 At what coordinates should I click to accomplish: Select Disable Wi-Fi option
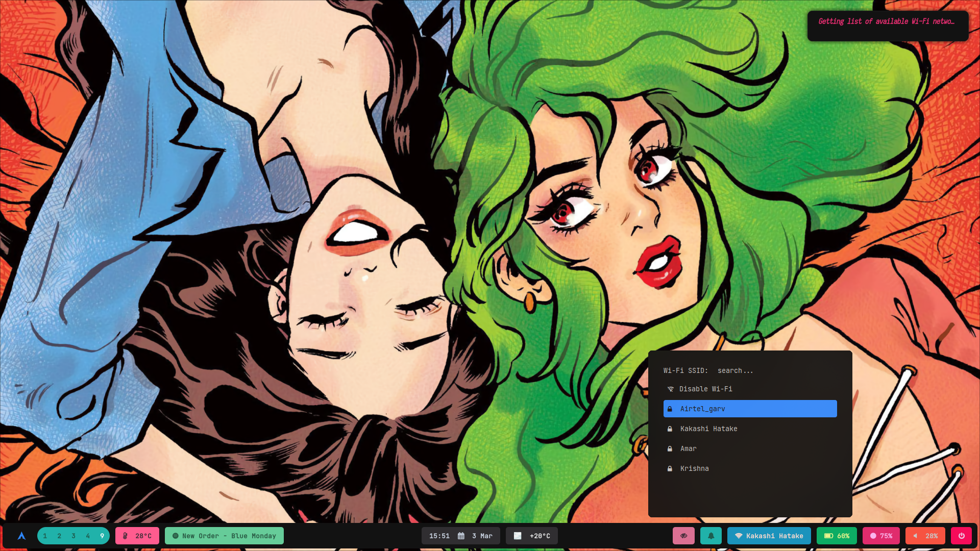(705, 389)
